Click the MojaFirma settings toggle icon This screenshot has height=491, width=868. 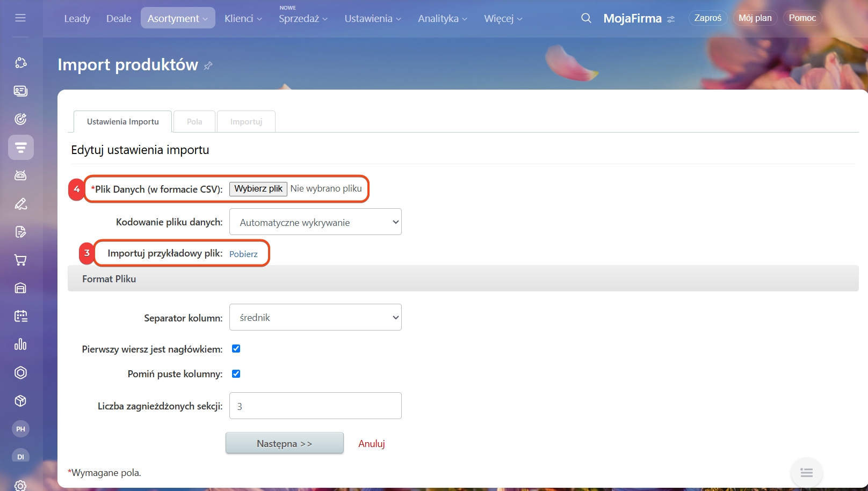[671, 19]
